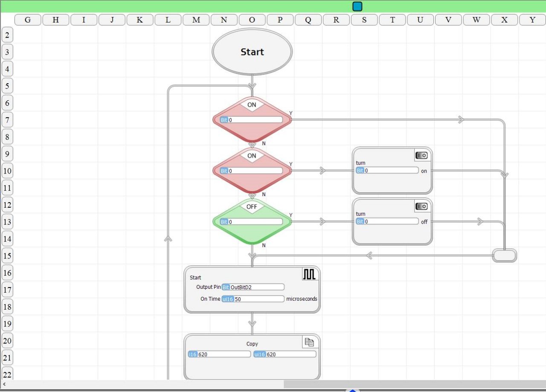Select the small empty junction node
The width and height of the screenshot is (546, 392).
click(x=505, y=256)
